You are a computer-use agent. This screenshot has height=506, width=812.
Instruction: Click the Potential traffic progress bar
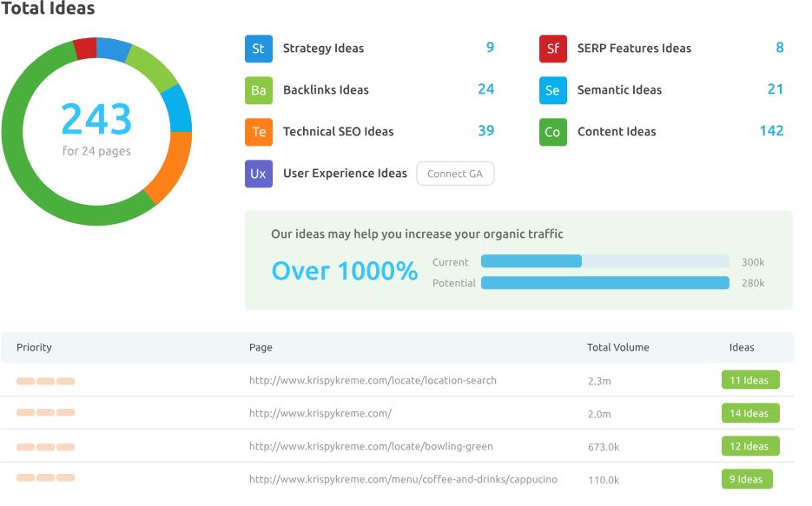pos(604,283)
